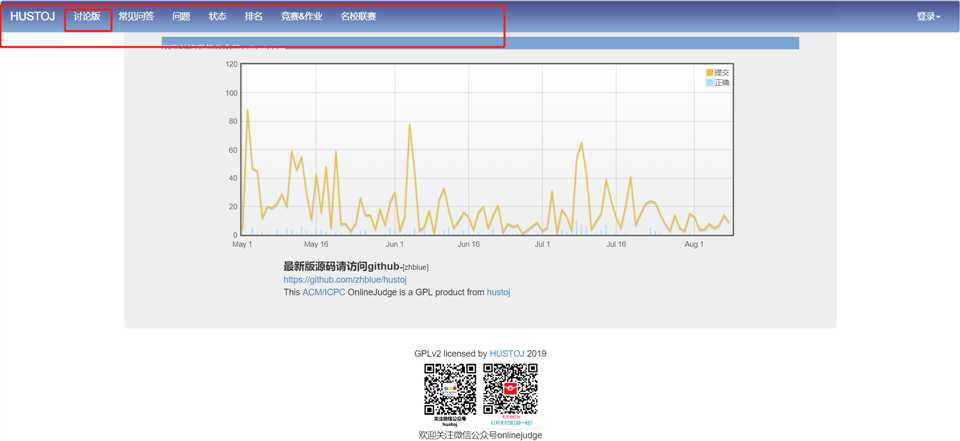The image size is (960, 441).
Task: Click the May 1 axis label
Action: 242,244
